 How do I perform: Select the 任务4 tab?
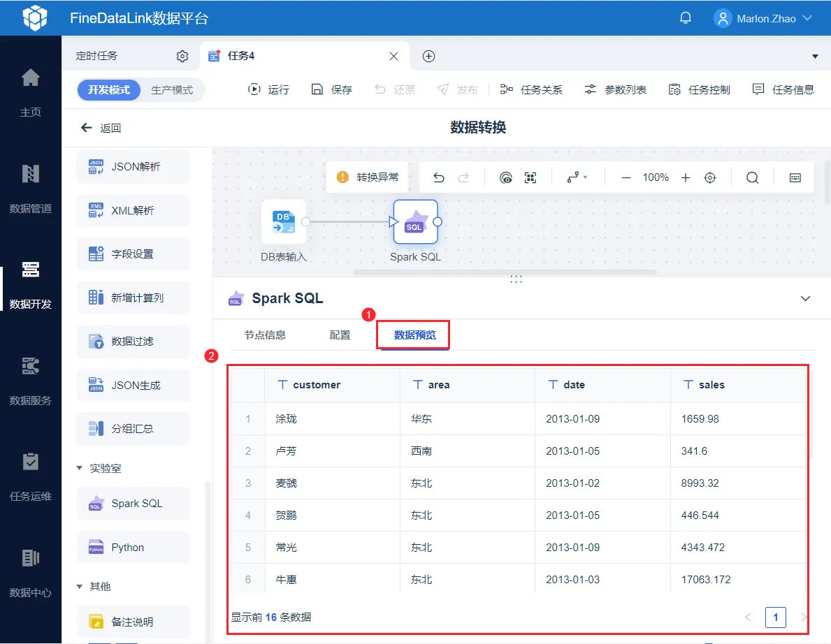[241, 56]
